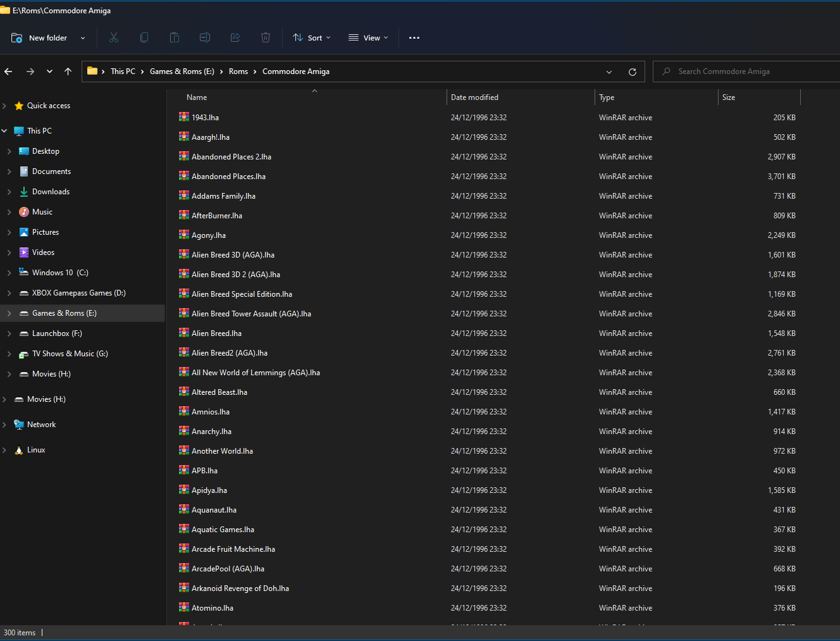The height and width of the screenshot is (641, 840).
Task: Click the Documents icon in sidebar
Action: [x=24, y=171]
